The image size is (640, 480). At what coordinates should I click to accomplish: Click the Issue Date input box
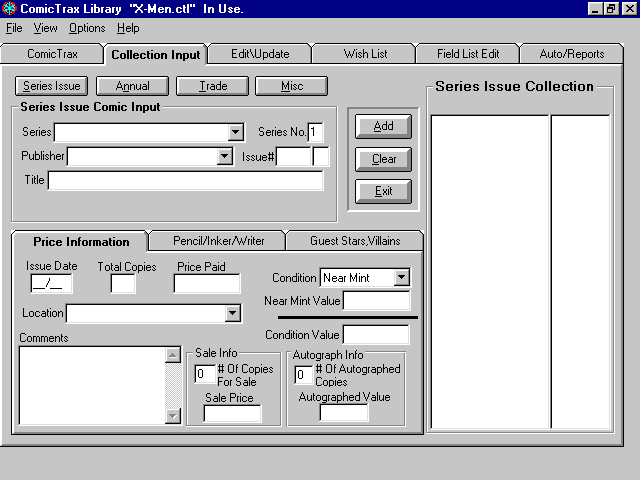[x=51, y=284]
